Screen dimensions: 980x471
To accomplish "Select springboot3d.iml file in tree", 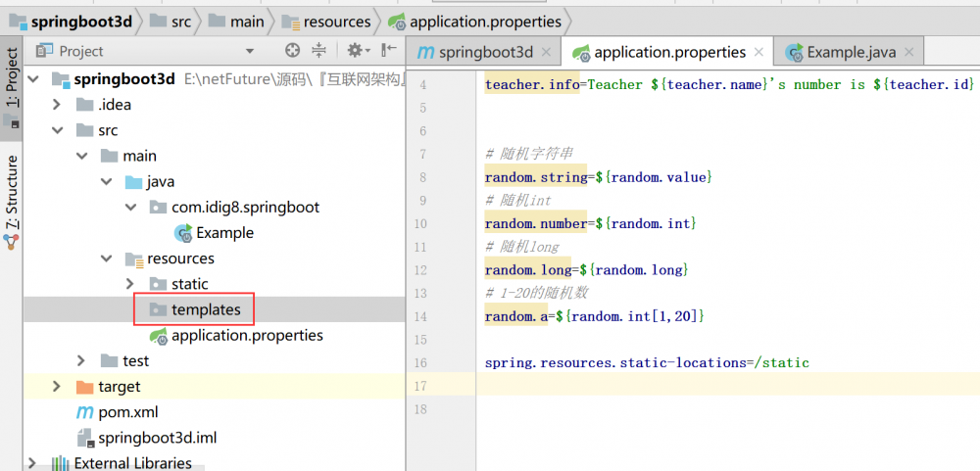I will point(158,438).
